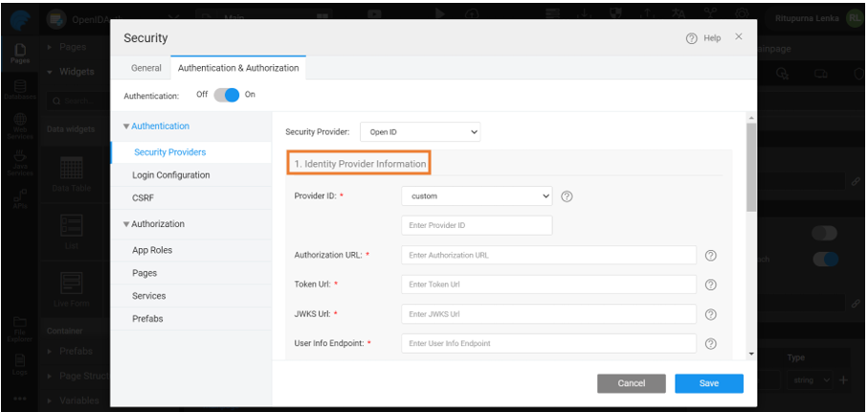
Task: Open Login Configuration in the sidebar
Action: (170, 175)
